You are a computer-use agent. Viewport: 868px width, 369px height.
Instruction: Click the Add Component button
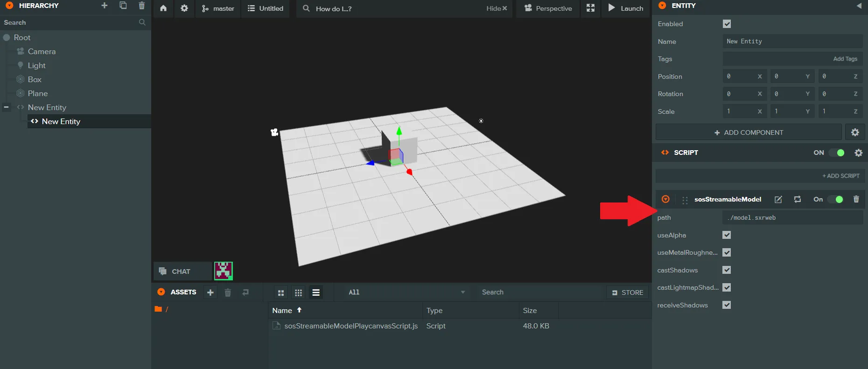click(x=749, y=132)
